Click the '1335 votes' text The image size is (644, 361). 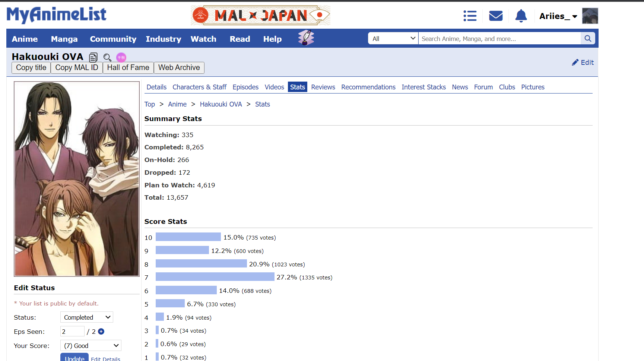coord(316,278)
